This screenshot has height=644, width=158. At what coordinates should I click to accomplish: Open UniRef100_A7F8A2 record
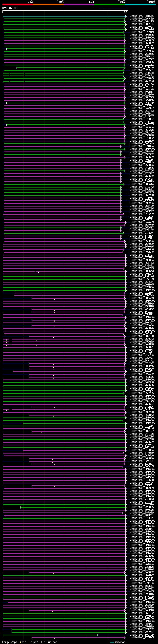142,138
